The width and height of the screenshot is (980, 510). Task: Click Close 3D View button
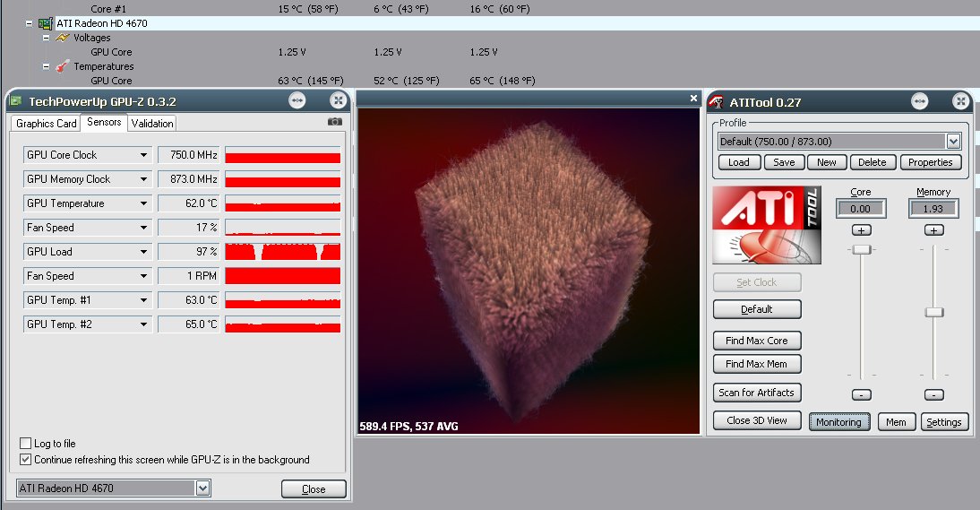click(757, 420)
